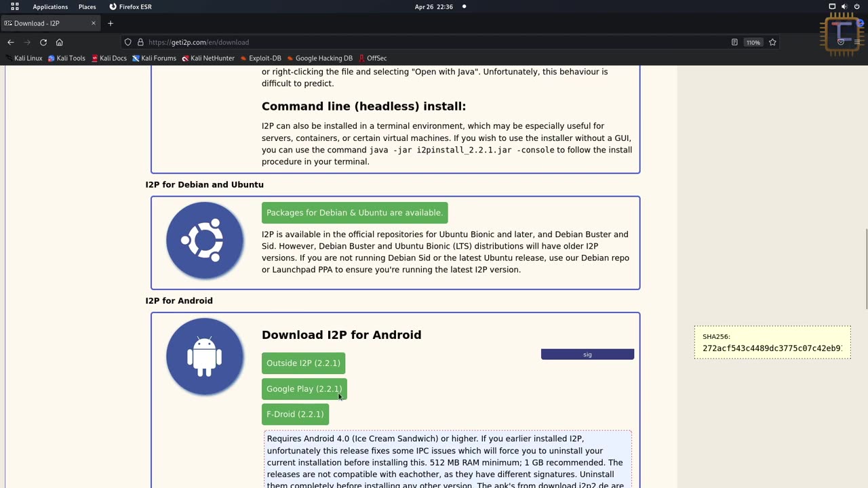
Task: Open the Activities overview grid icon
Action: click(14, 7)
